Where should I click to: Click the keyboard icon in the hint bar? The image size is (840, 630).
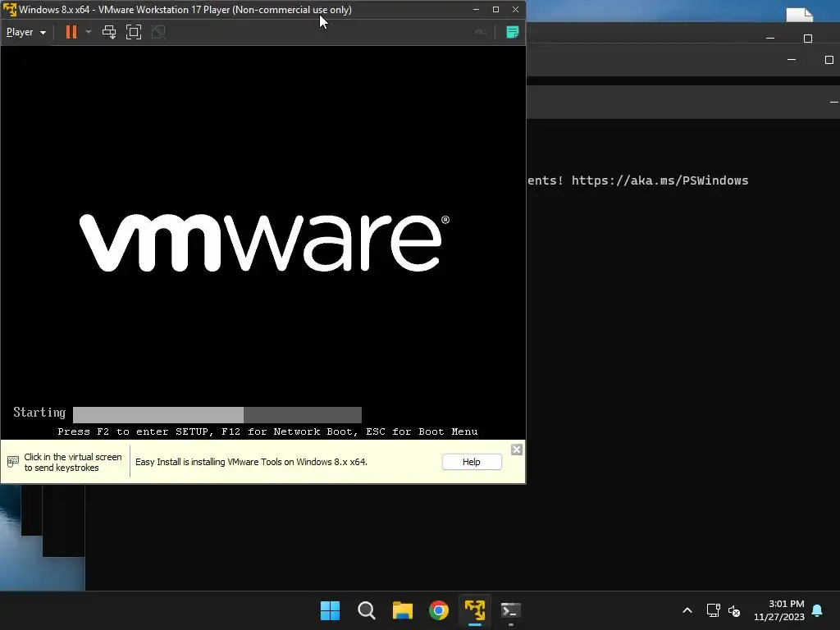click(13, 462)
